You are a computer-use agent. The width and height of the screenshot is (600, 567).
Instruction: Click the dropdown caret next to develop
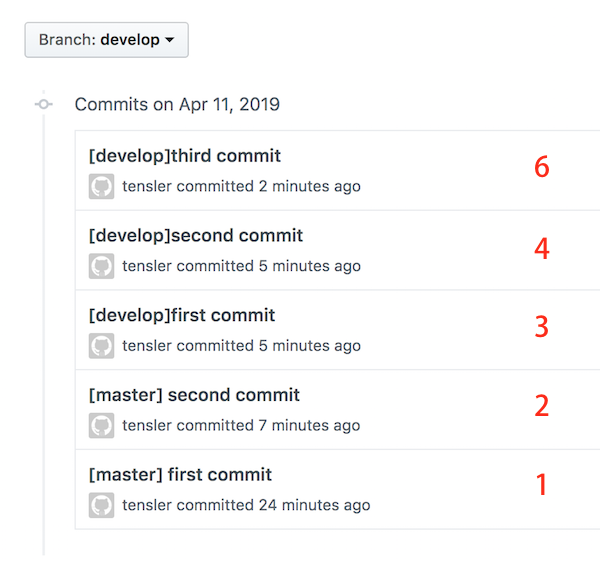pyautogui.click(x=170, y=40)
